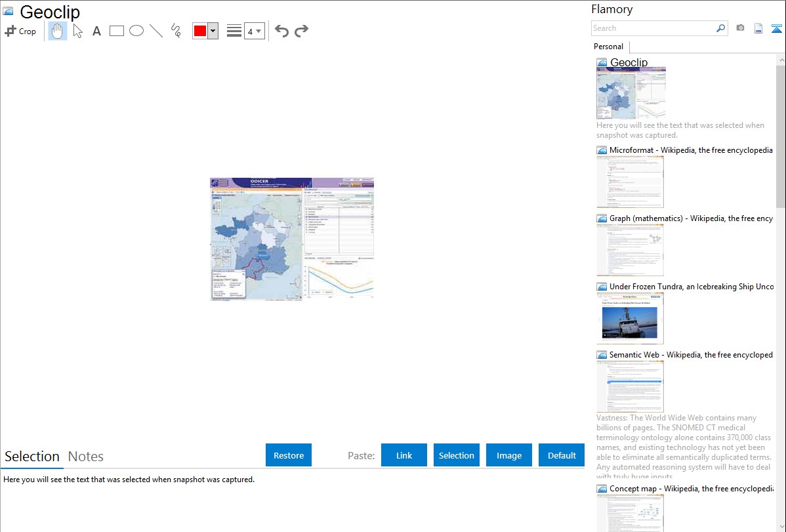The height and width of the screenshot is (532, 786).
Task: Switch to the Personal tab
Action: click(609, 47)
